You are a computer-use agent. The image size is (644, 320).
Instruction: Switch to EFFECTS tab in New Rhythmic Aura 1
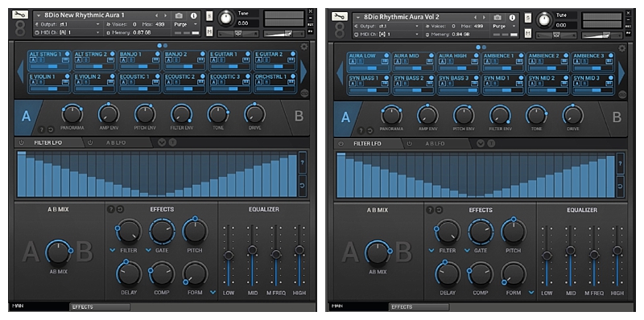[x=100, y=306]
